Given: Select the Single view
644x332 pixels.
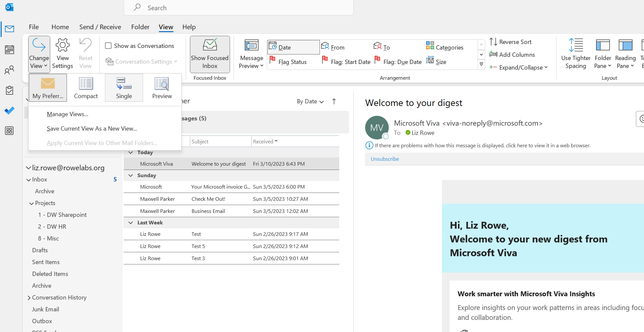Looking at the screenshot, I should (x=124, y=88).
